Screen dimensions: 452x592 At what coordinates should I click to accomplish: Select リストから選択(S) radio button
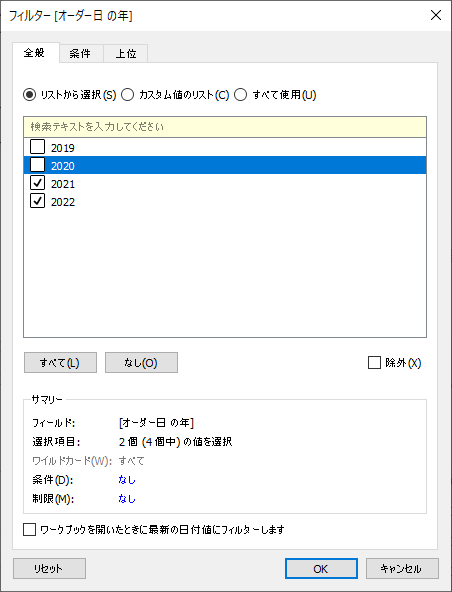29,94
